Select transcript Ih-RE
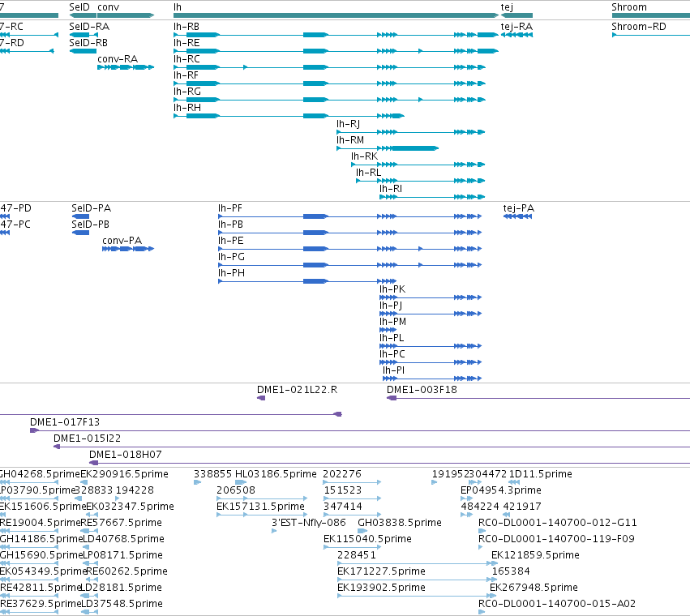This screenshot has height=616, width=690. pos(336,51)
